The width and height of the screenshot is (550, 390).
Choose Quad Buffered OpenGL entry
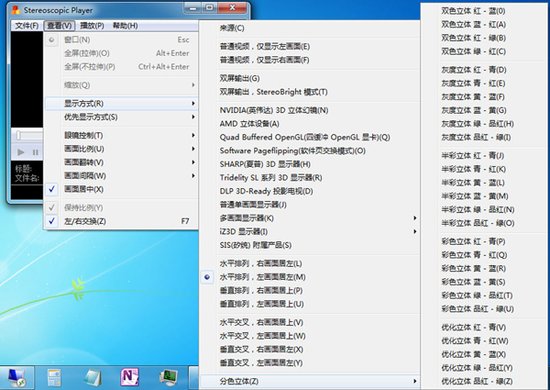point(310,137)
